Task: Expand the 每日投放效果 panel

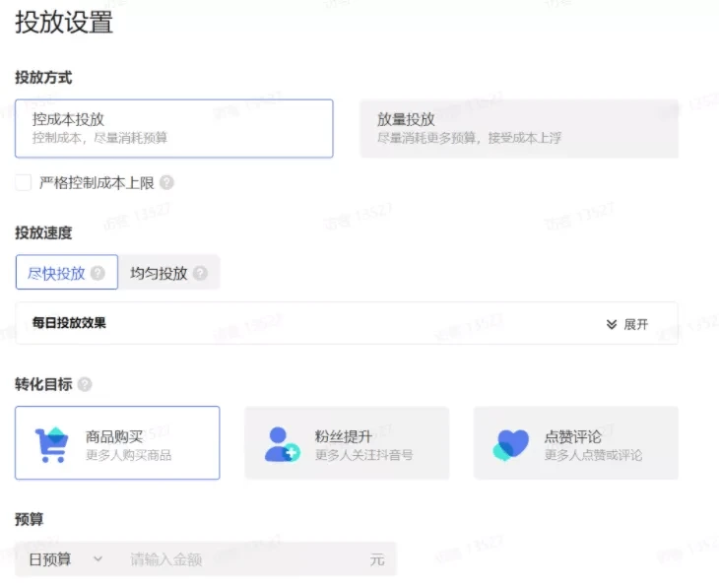Action: point(346,323)
